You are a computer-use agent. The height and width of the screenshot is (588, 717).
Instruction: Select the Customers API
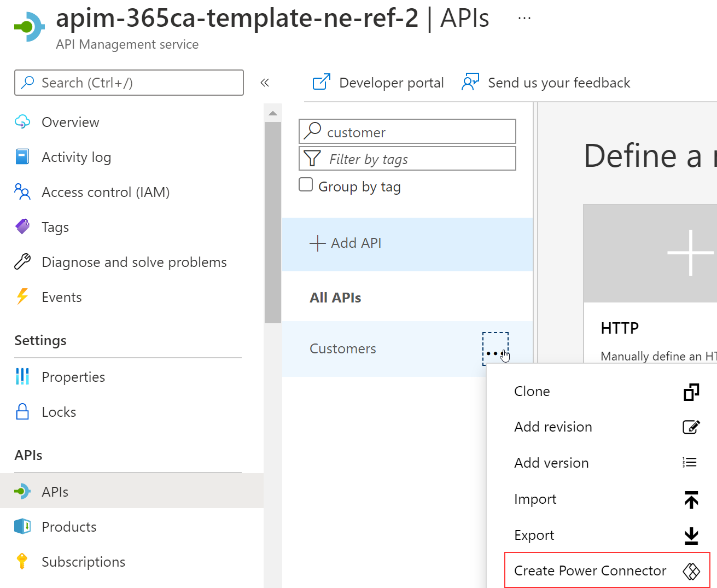(343, 348)
